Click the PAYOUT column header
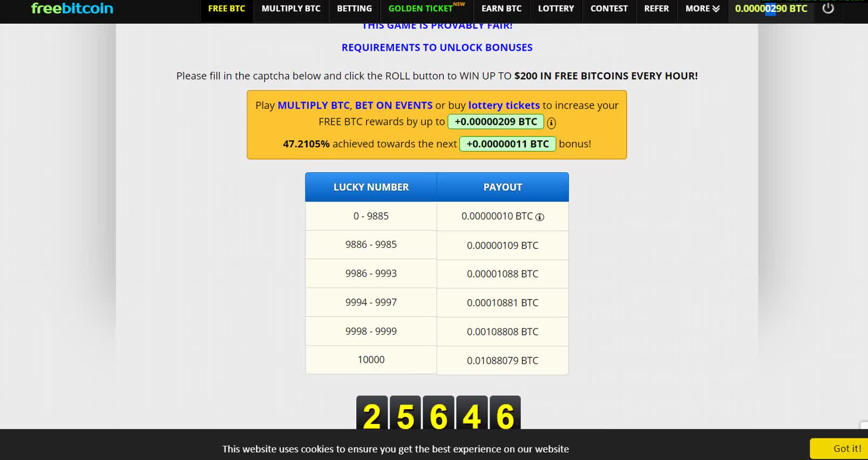868x460 pixels. pos(503,187)
